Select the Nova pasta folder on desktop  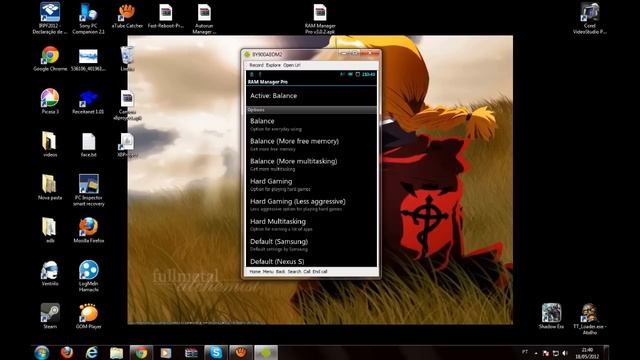[x=50, y=187]
